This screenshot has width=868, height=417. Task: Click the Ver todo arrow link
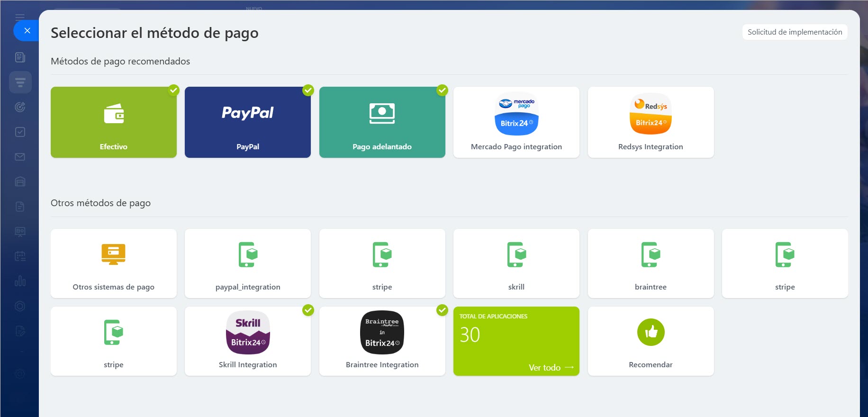[x=551, y=368]
